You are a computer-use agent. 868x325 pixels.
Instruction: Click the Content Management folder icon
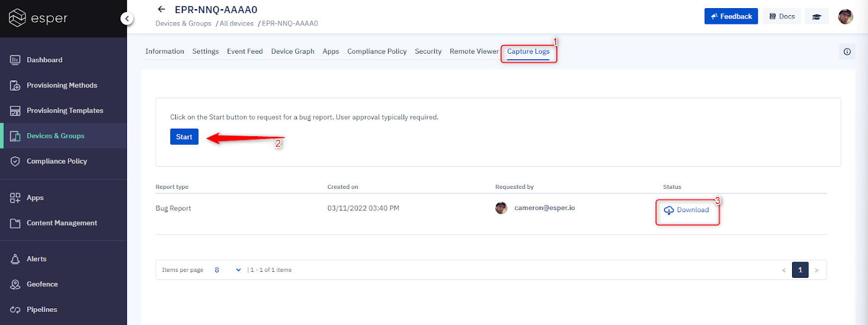pyautogui.click(x=15, y=223)
